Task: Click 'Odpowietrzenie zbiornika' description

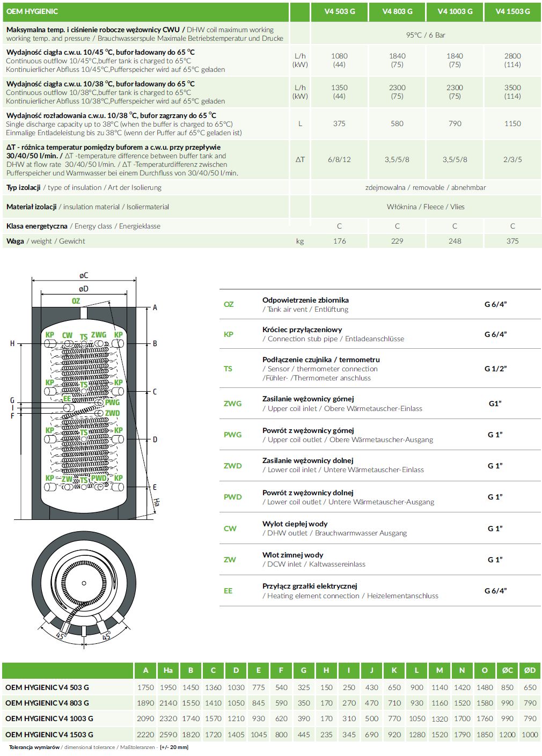Action: [x=305, y=300]
